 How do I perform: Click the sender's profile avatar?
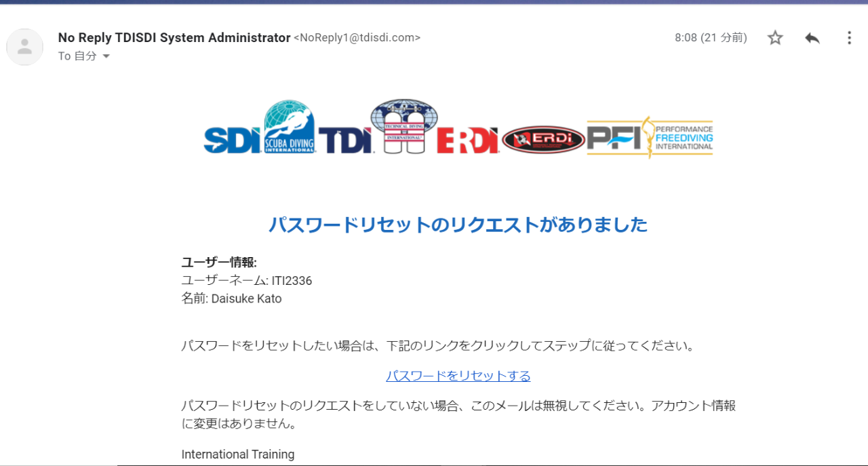25,47
